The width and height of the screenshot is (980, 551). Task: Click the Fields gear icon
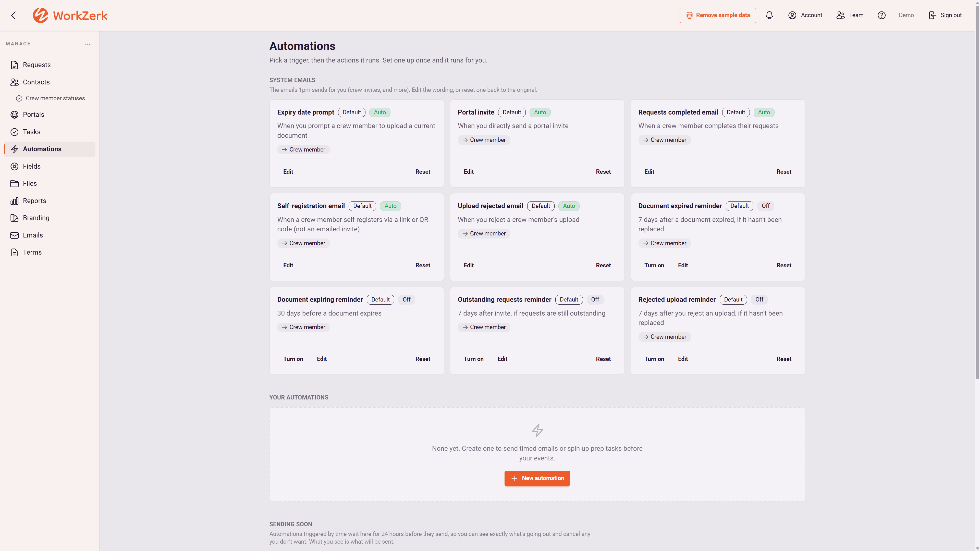click(15, 166)
